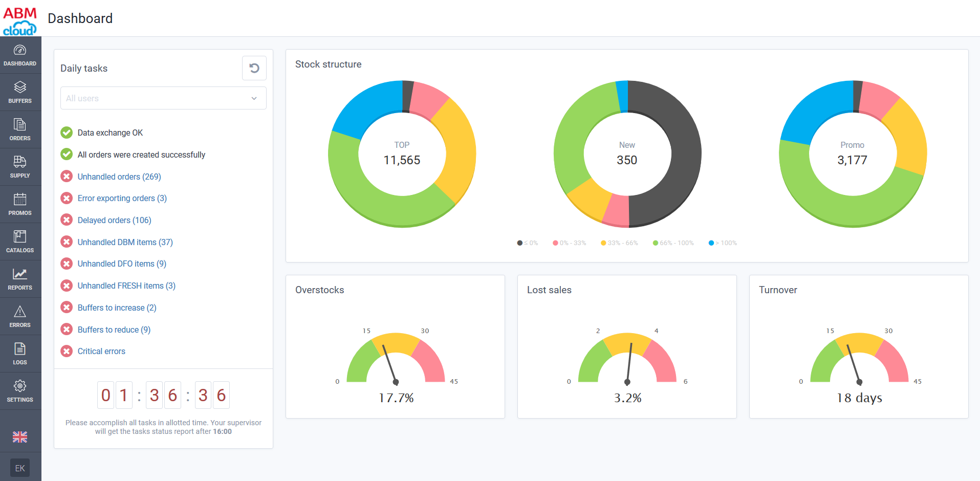Viewport: 980px width, 481px height.
Task: Toggle the > 100% legend entry
Action: (x=723, y=243)
